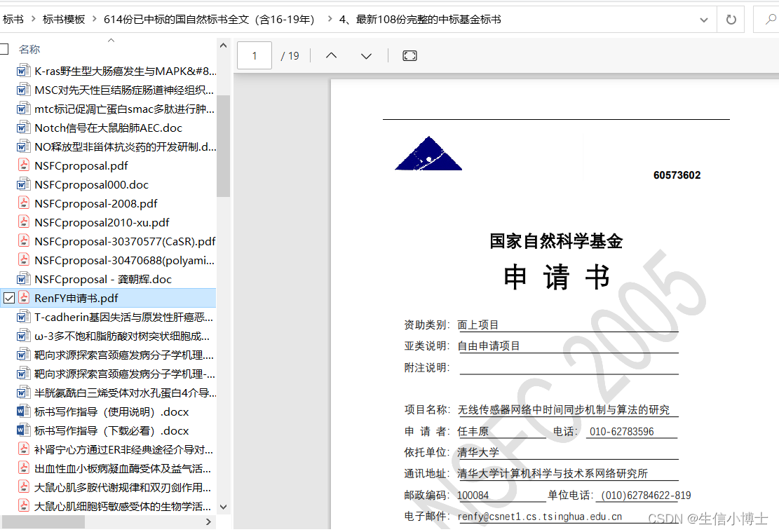Screen dimensions: 779x532
Task: Click the file list scroll-up arrow
Action: (224, 45)
